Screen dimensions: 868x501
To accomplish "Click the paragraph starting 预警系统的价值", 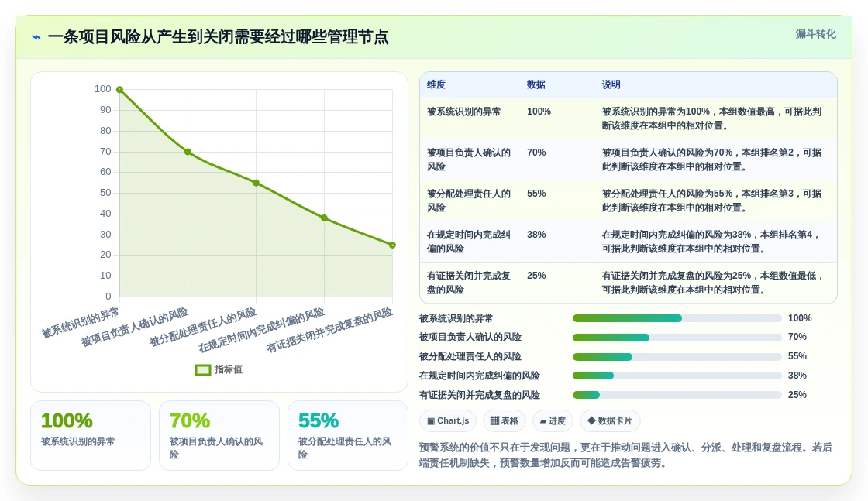I will (625, 455).
